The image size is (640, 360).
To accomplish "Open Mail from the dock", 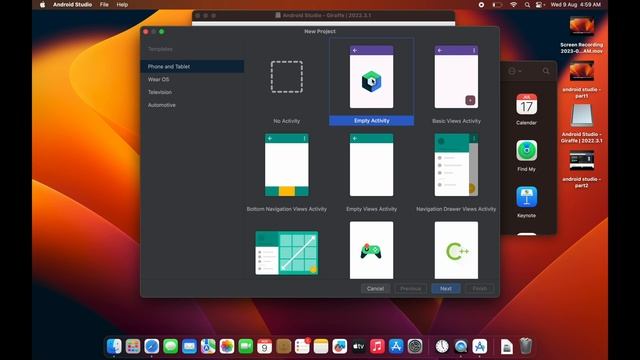I will [x=189, y=346].
